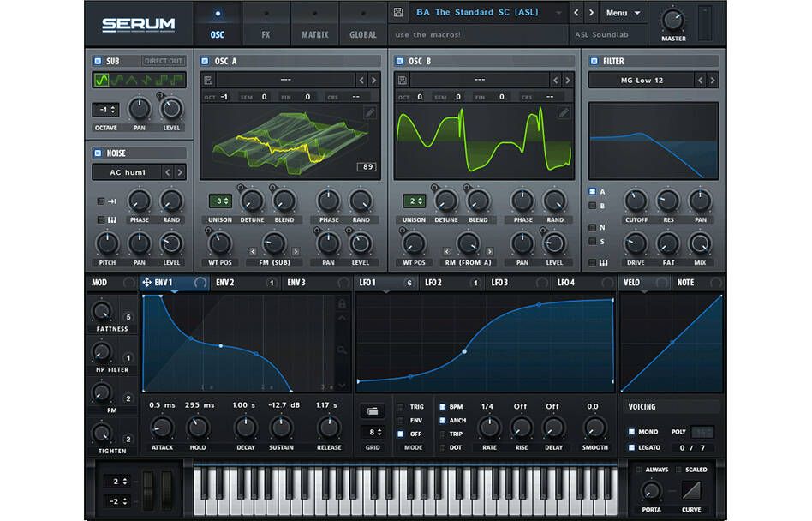The width and height of the screenshot is (812, 521).
Task: Go to next preset arrow
Action: tap(591, 13)
